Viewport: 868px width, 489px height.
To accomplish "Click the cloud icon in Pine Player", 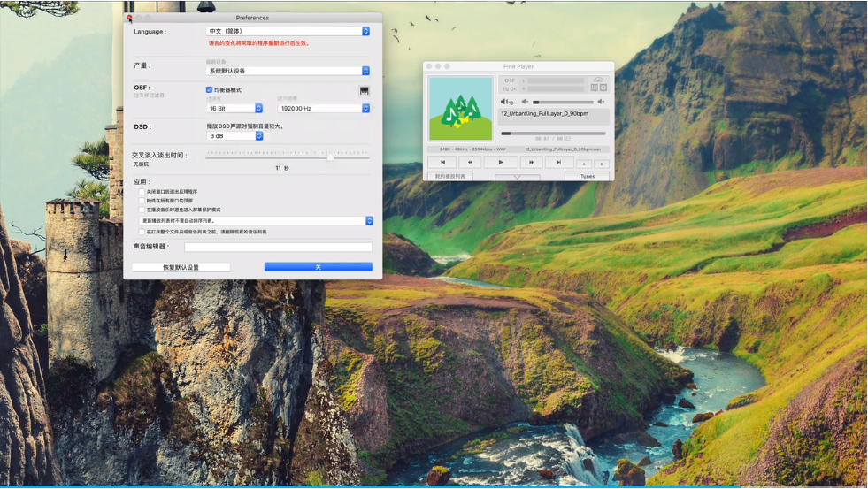I will (598, 80).
